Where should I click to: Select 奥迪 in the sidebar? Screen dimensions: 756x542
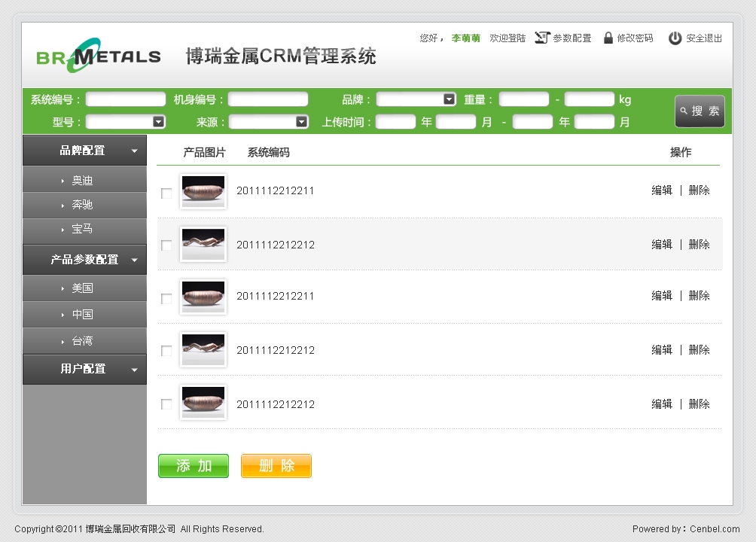(x=85, y=180)
